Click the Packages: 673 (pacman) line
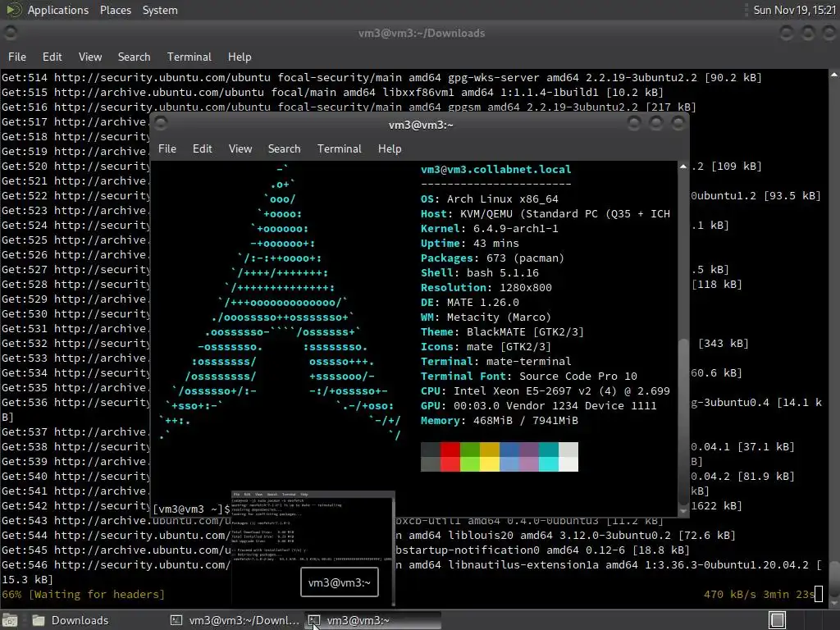 492,258
